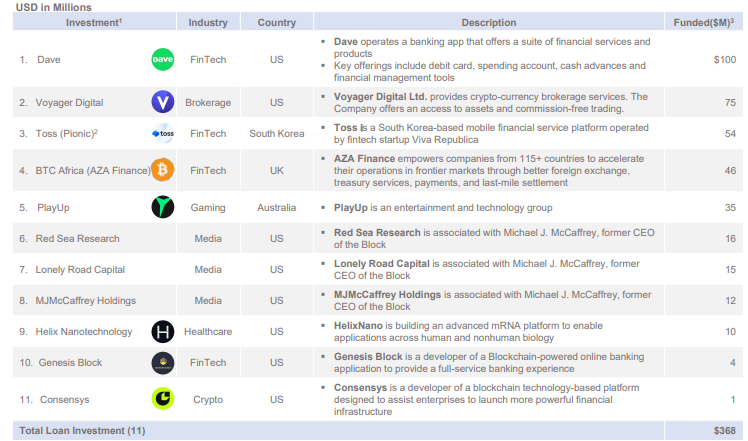Select the Funded($M) column header
The width and height of the screenshot is (748, 441).
coord(708,22)
